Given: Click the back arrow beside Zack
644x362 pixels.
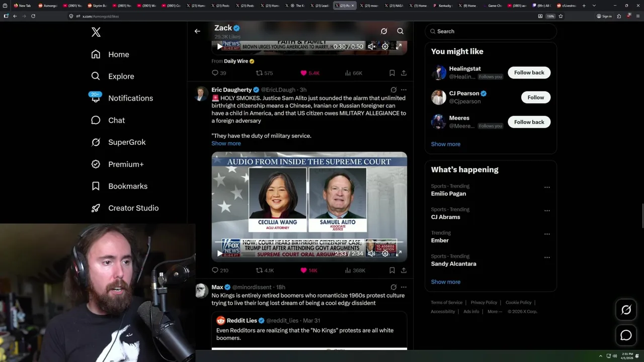Looking at the screenshot, I should [x=197, y=31].
